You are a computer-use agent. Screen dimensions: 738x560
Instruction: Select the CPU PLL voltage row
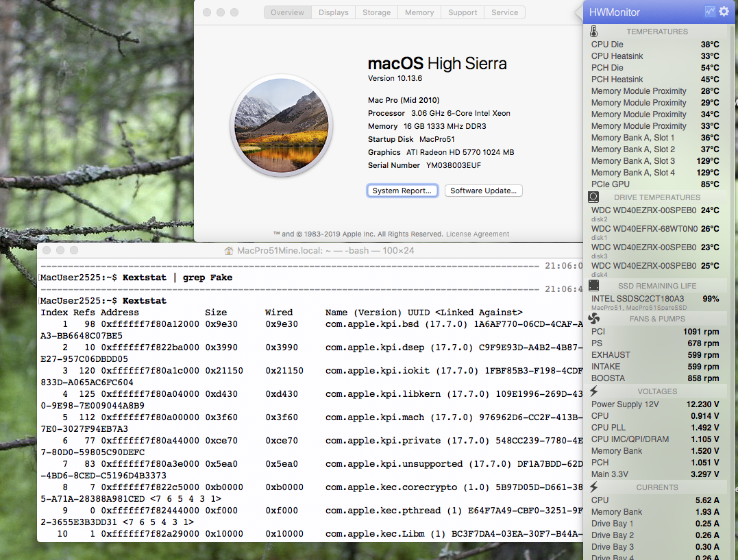point(655,428)
